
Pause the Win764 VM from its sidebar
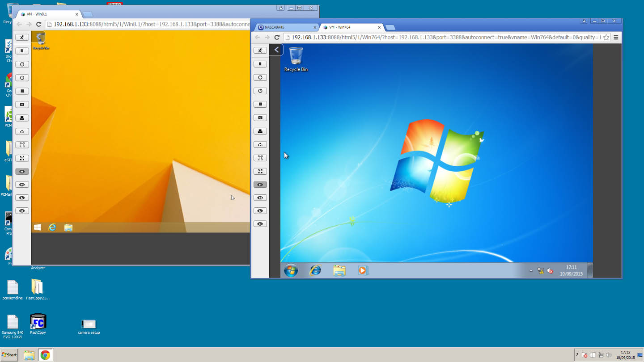click(x=260, y=64)
